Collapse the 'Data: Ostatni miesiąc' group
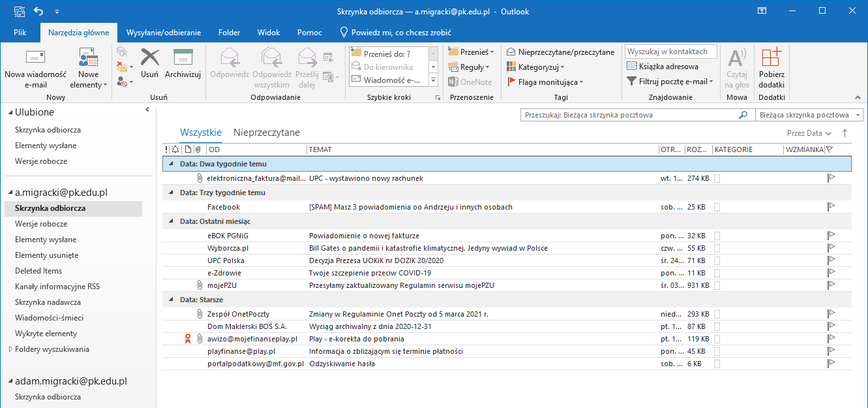Viewport: 868px width, 408px height. click(x=172, y=222)
